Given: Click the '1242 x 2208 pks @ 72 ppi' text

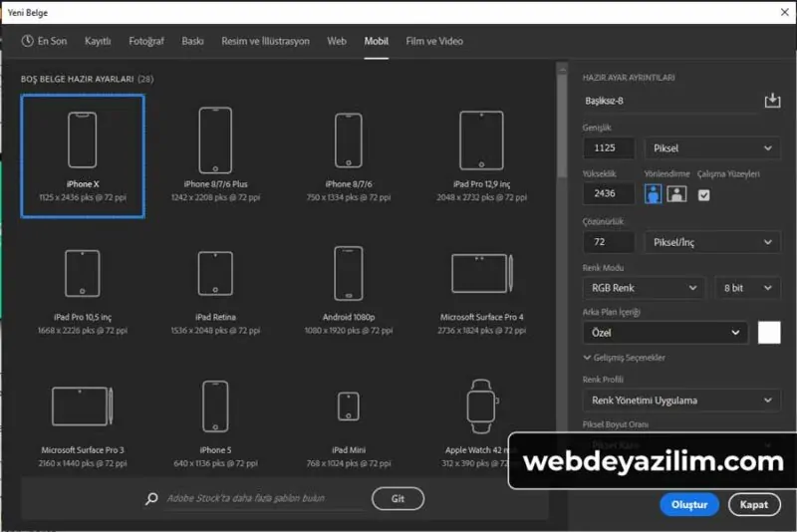Looking at the screenshot, I should click(x=215, y=197).
